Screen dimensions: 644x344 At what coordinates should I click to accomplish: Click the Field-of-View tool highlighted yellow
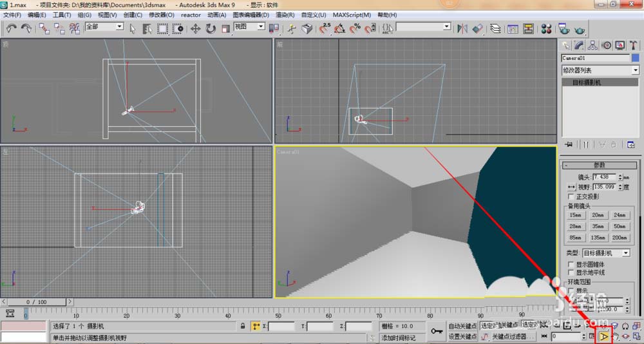coord(604,336)
